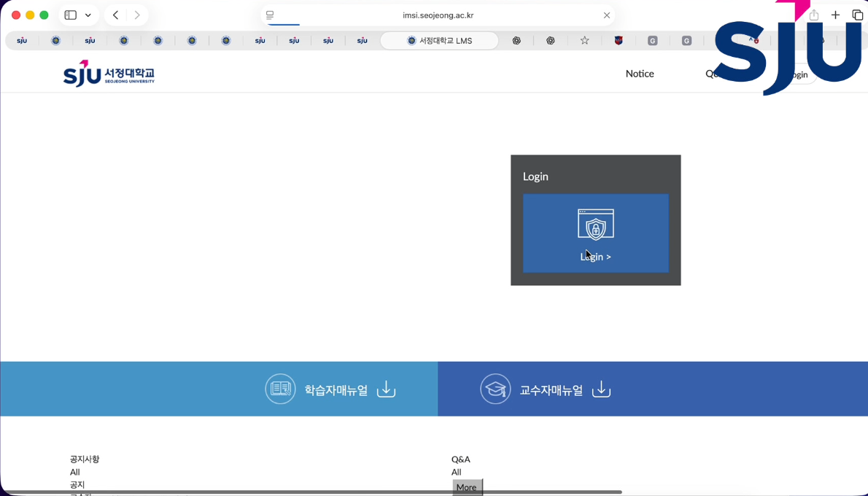Click the learner manual download arrow icon

[386, 390]
